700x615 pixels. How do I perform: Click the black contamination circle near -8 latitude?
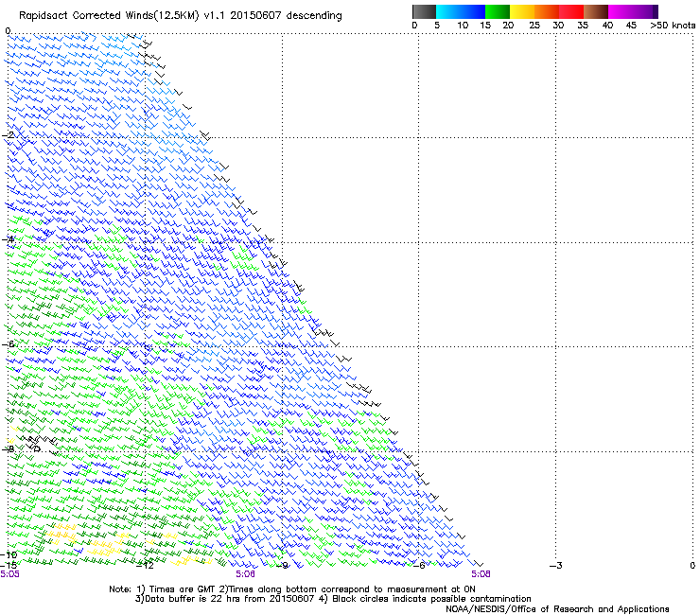38,448
